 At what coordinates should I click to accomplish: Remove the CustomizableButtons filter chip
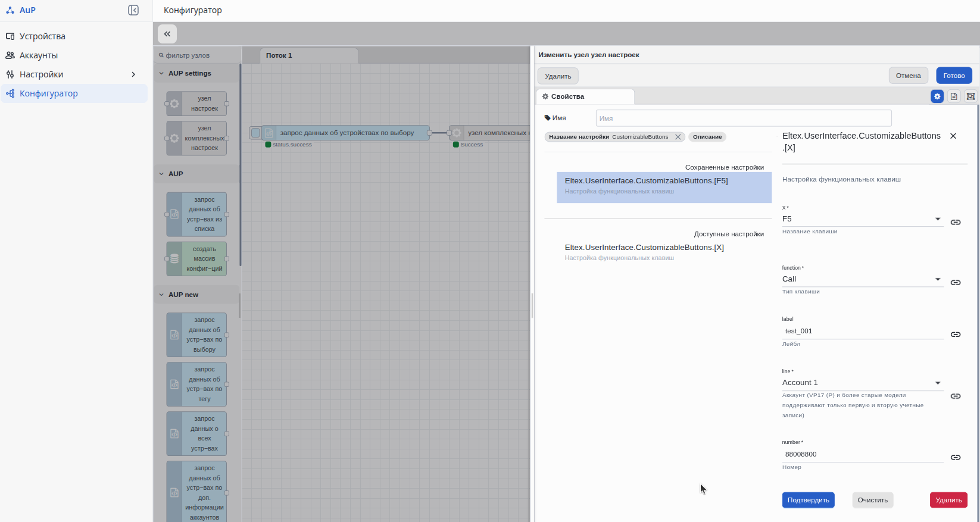(x=678, y=137)
